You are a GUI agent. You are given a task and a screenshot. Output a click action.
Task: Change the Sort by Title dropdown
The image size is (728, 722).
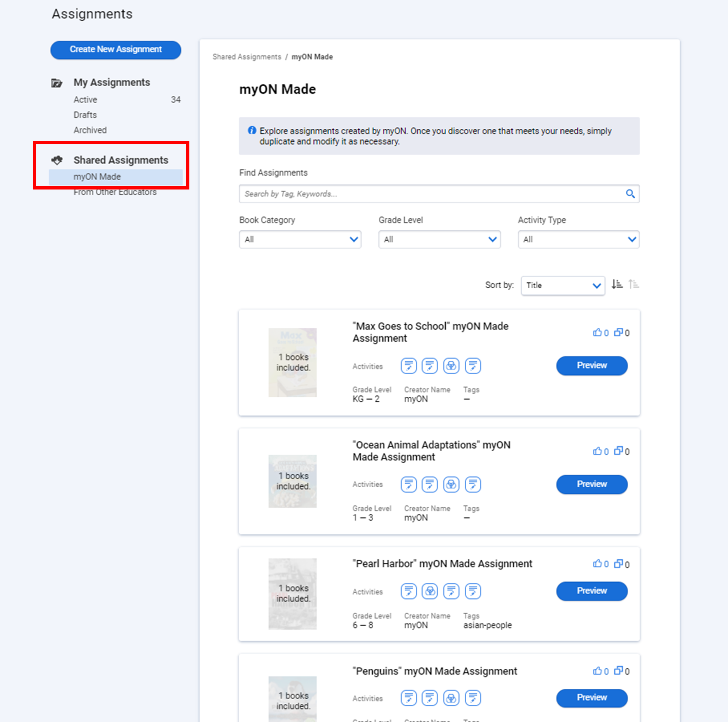pyautogui.click(x=563, y=285)
